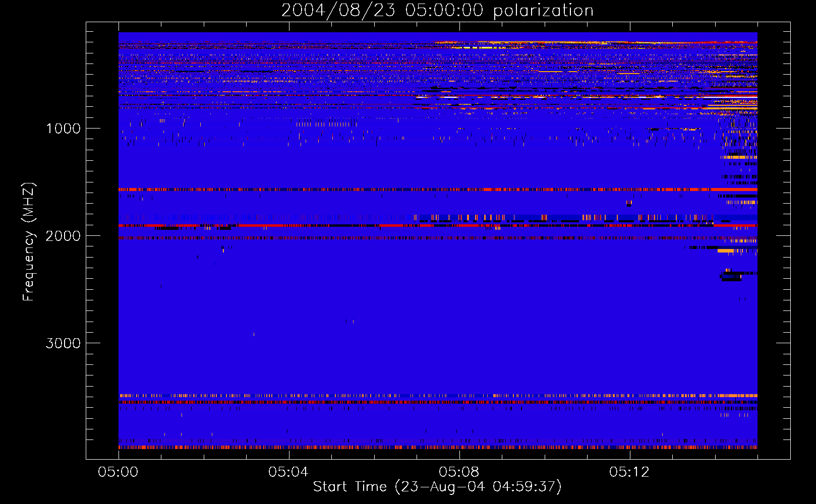
Task: Select the '3000' frequency axis label
Action: coord(63,343)
